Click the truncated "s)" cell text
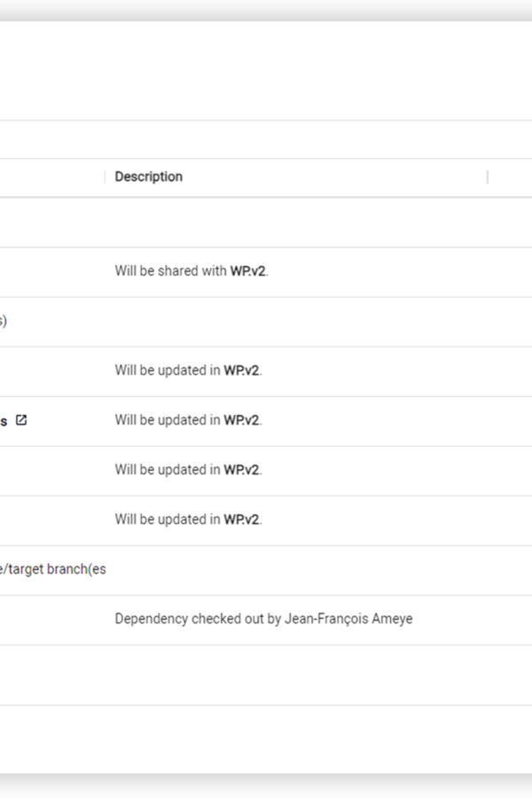 [3, 321]
